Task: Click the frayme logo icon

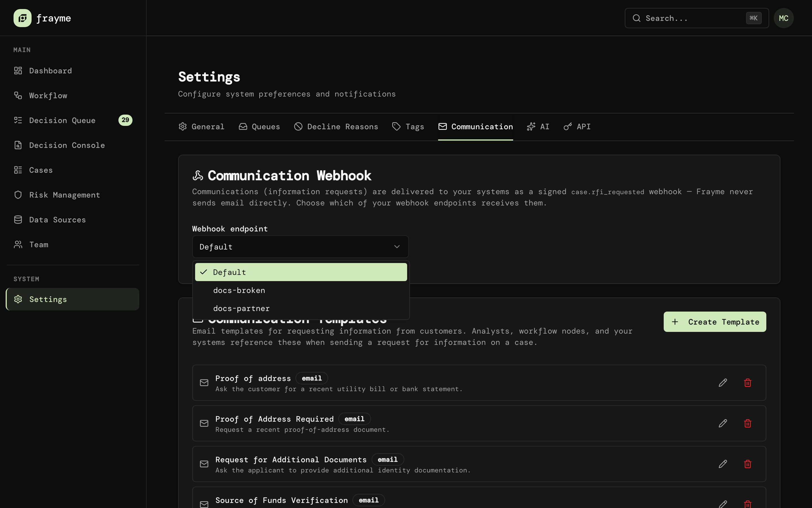Action: 23,18
